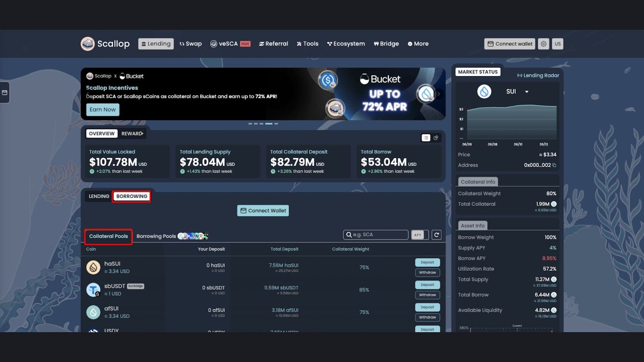
Task: Click the afSUI coin icon
Action: [93, 312]
